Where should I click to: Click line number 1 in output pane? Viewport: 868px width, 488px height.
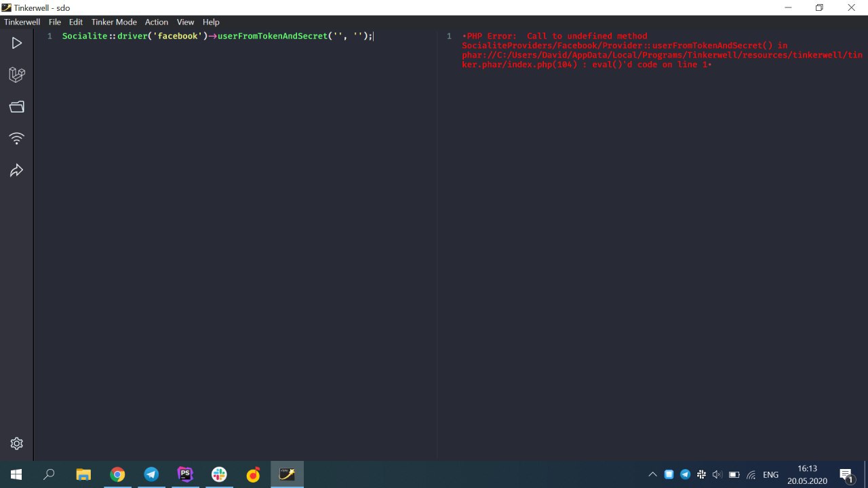[449, 36]
